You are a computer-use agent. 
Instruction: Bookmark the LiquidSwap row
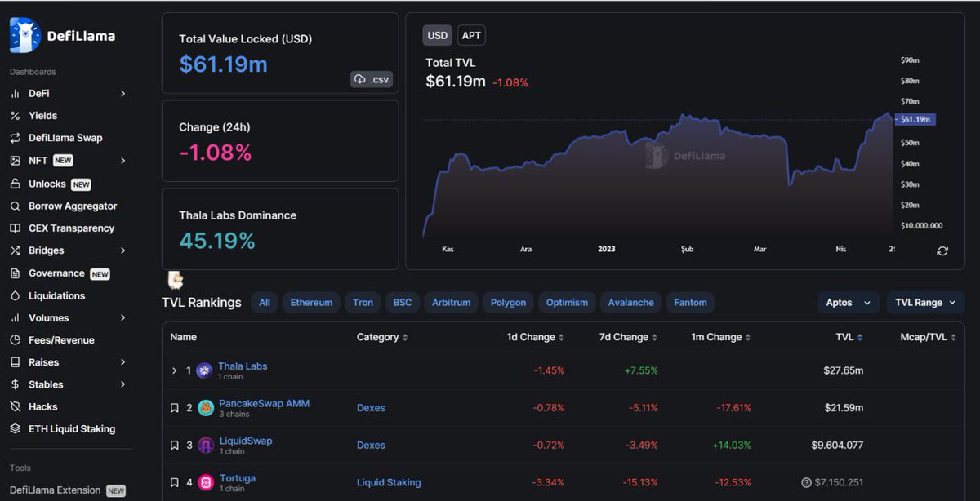pos(174,446)
